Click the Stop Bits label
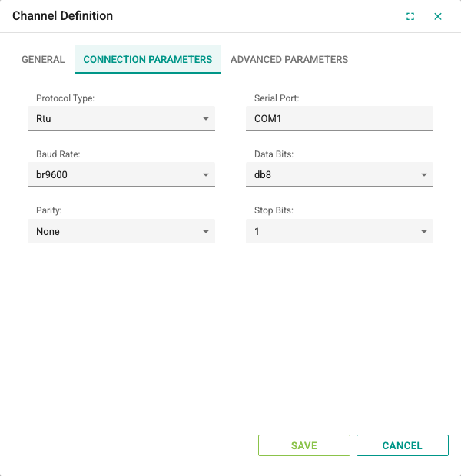Viewport: 461px width, 476px height. tap(274, 210)
